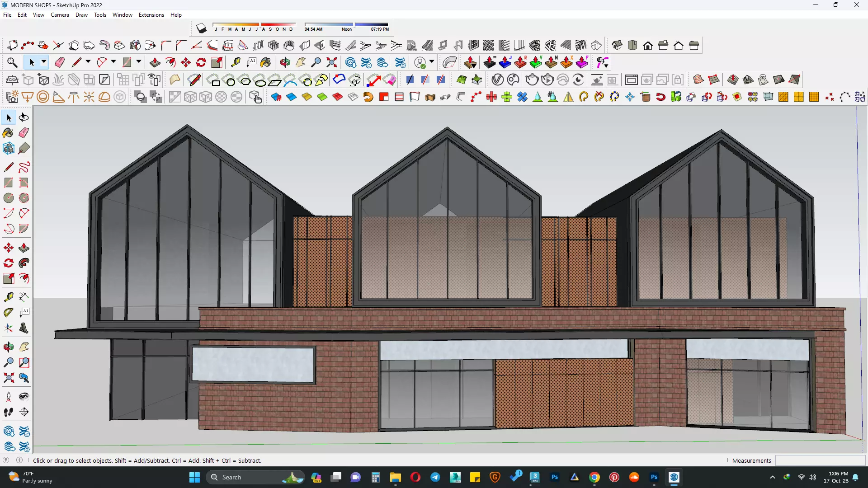Select the Circle tool in left toolbar
Image resolution: width=868 pixels, height=488 pixels.
point(9,198)
